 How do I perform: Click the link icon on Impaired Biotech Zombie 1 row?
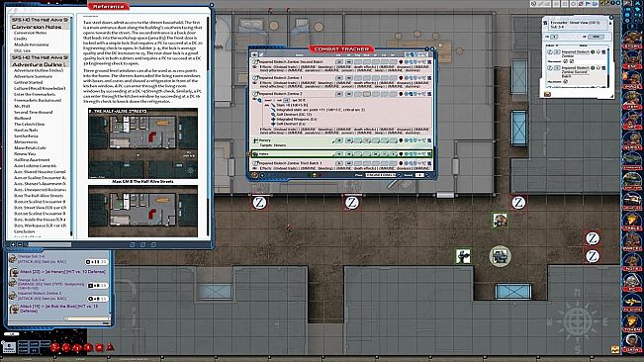pyautogui.click(x=429, y=77)
